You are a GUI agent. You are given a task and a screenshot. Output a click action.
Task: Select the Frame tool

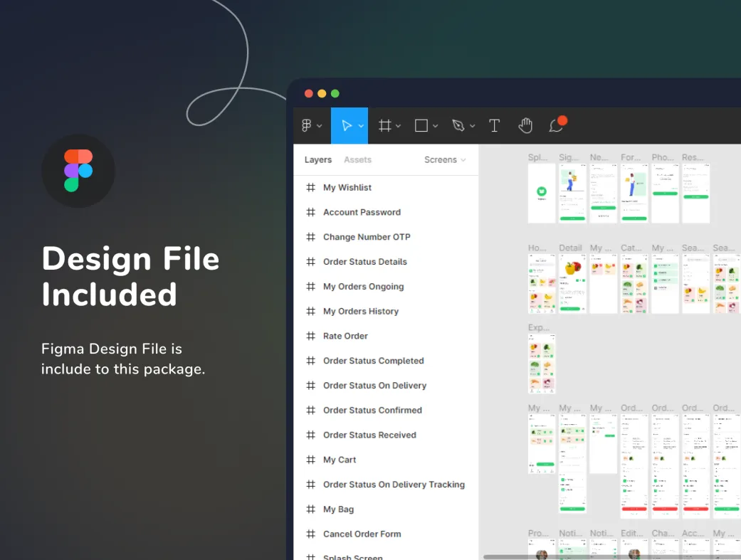click(384, 126)
